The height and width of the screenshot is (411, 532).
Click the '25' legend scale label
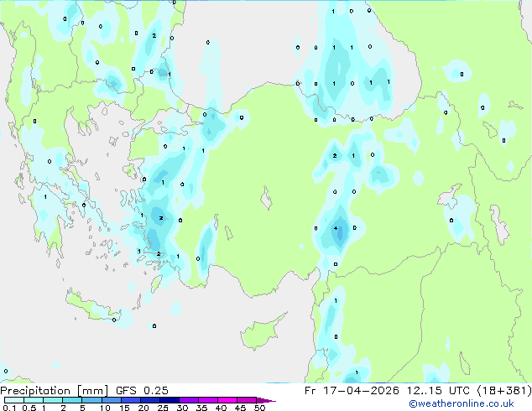pyautogui.click(x=163, y=408)
